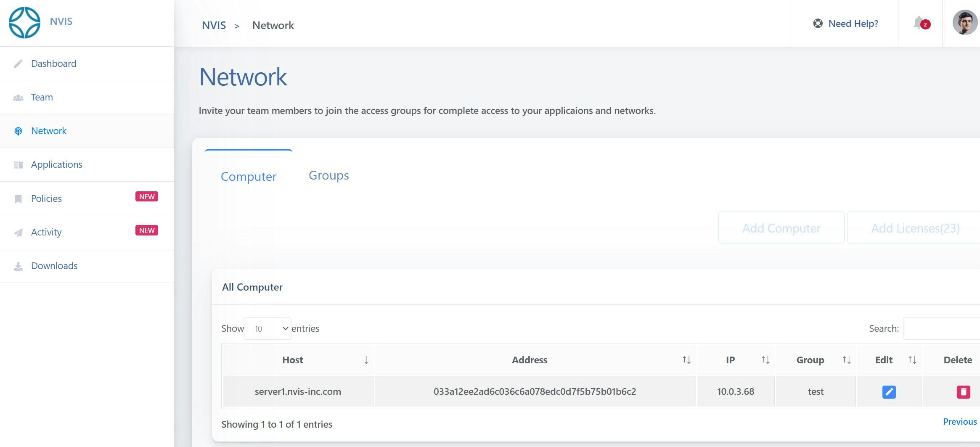Switch to the Groups tab
980x447 pixels.
tap(328, 175)
